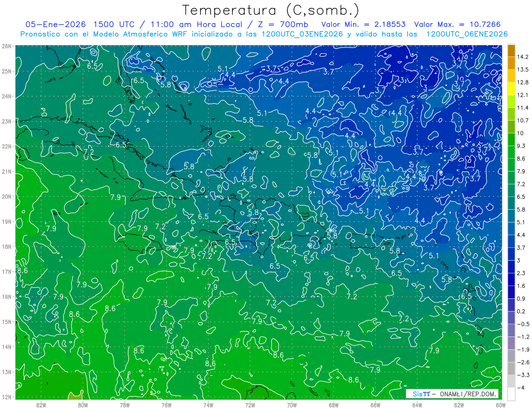Click the "Valor Min. = 2.18553" text
The height and width of the screenshot is (411, 532).
pyautogui.click(x=364, y=24)
